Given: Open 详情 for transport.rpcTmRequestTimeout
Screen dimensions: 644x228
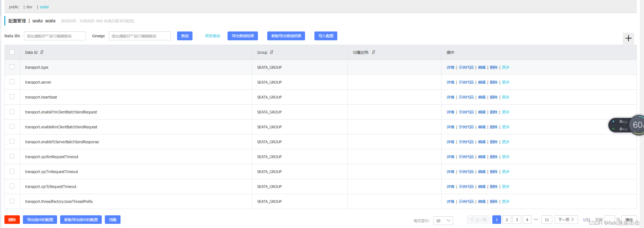Looking at the screenshot, I should 450,172.
